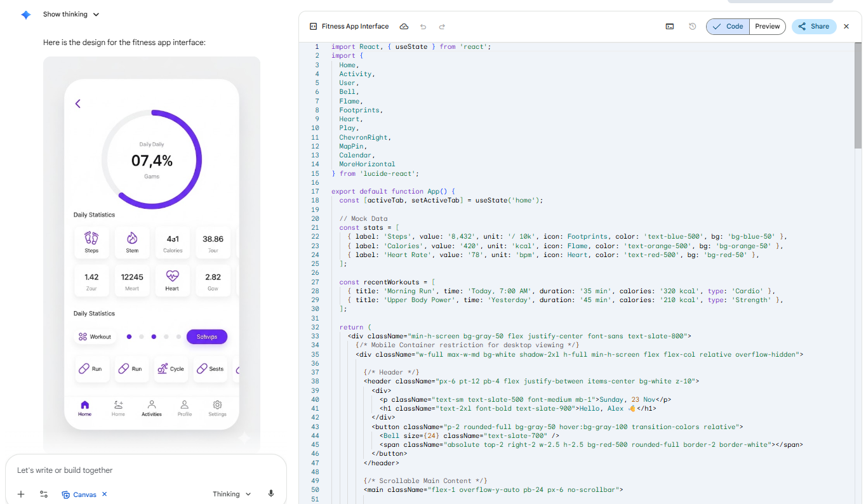Activate the microphone voice input
The width and height of the screenshot is (866, 504).
271,494
